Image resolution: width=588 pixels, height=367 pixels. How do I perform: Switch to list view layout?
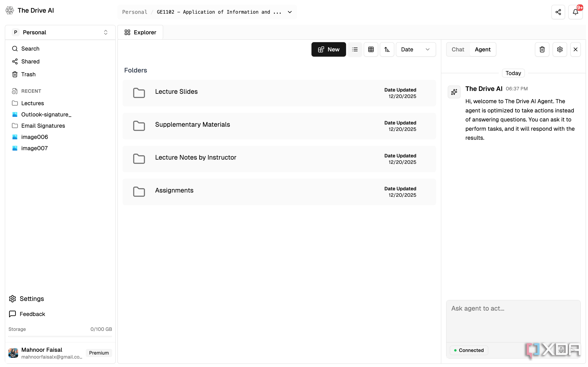click(355, 49)
